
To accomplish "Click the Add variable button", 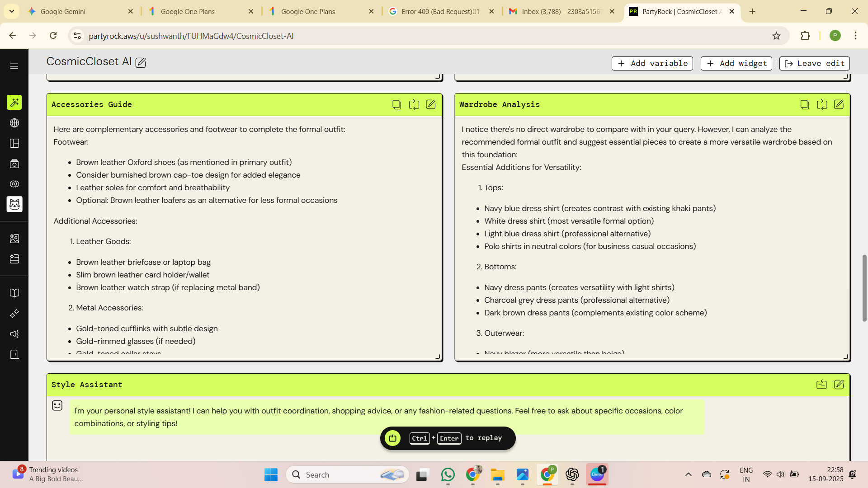I will pos(652,63).
